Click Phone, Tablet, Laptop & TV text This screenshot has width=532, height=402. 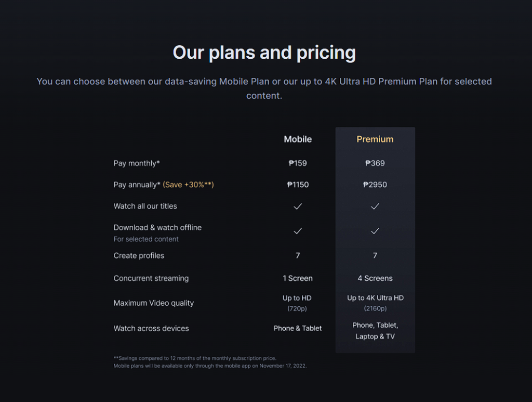pyautogui.click(x=375, y=331)
